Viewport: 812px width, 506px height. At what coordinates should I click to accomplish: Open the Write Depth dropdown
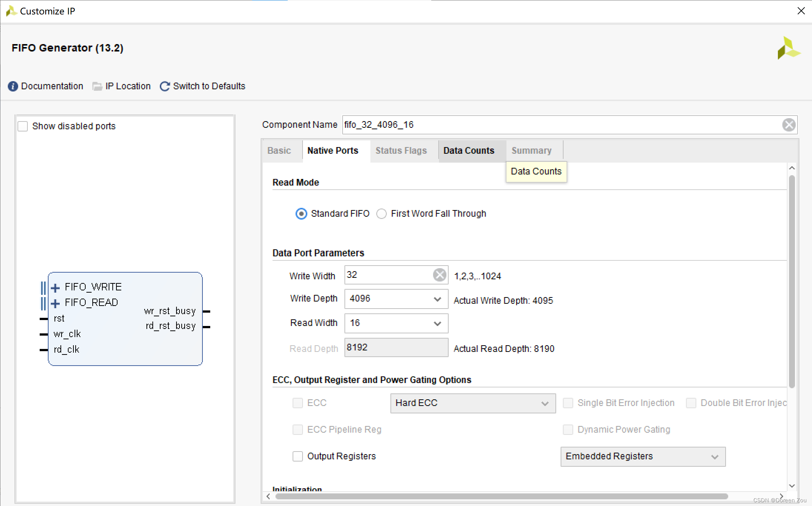[437, 299]
